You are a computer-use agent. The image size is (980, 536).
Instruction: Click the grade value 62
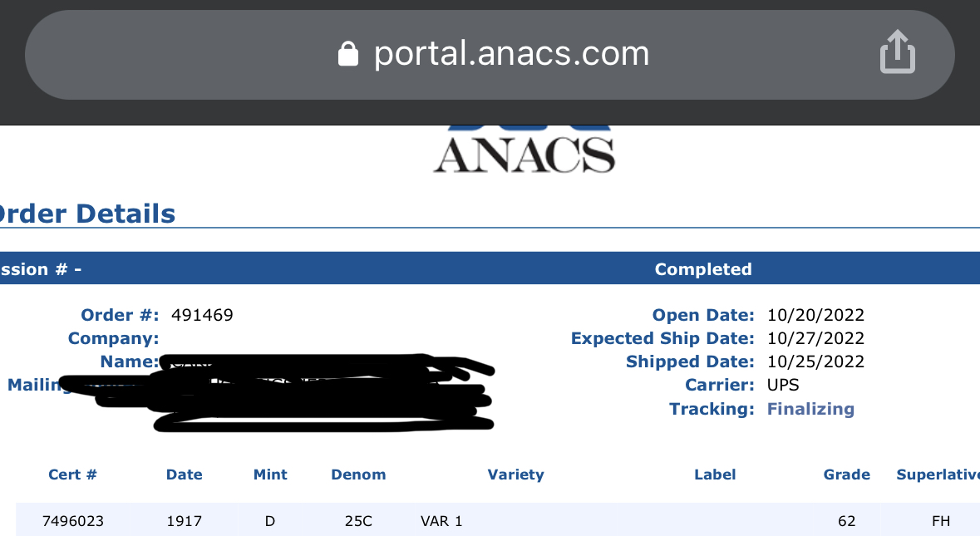point(846,521)
